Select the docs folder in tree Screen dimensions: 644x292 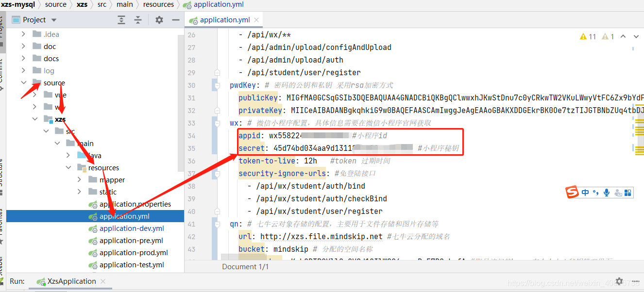[51, 58]
